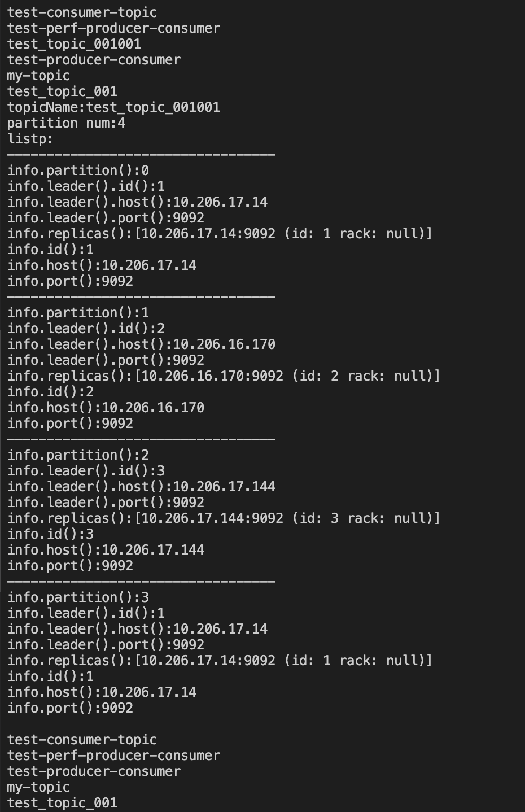Screen dimensions: 525x812
Task: Click the info.host():10.206.17.144 line
Action: tap(106, 550)
